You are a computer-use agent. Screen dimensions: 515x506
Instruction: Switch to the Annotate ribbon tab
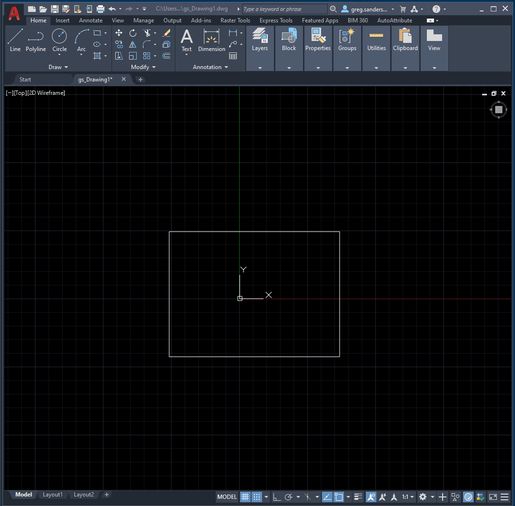pos(91,20)
